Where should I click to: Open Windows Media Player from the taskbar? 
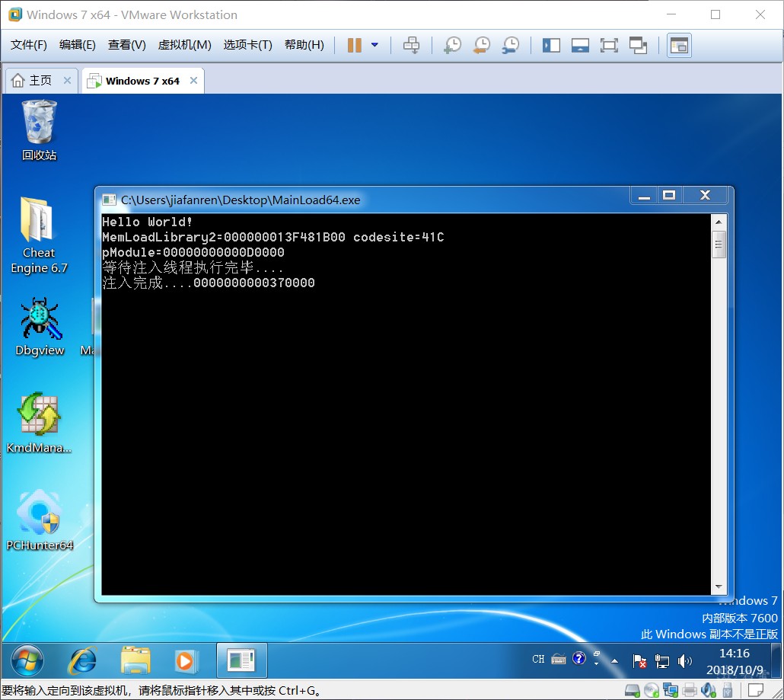186,660
